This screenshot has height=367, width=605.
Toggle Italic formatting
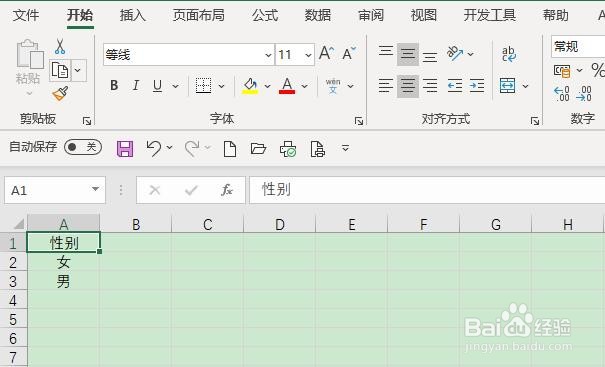[135, 85]
